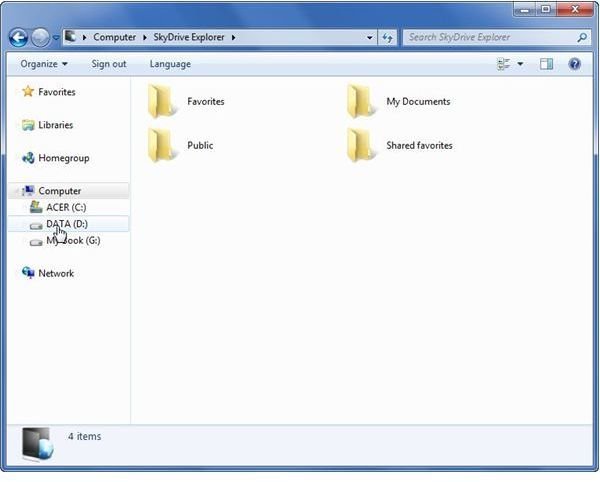Screen dimensions: 600x482
Task: Close the SkyDrive Explorer window
Action: coord(575,9)
